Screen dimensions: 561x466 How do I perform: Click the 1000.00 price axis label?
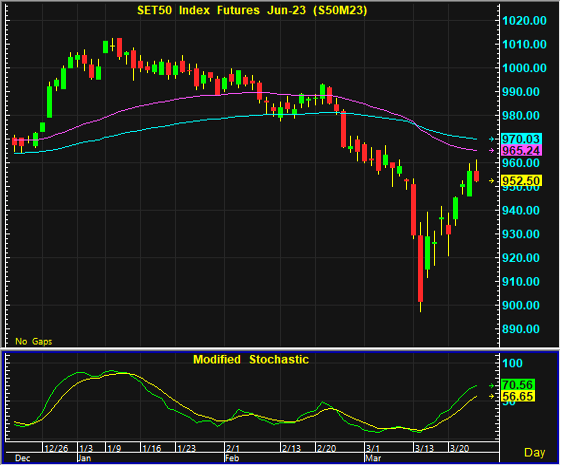[524, 68]
